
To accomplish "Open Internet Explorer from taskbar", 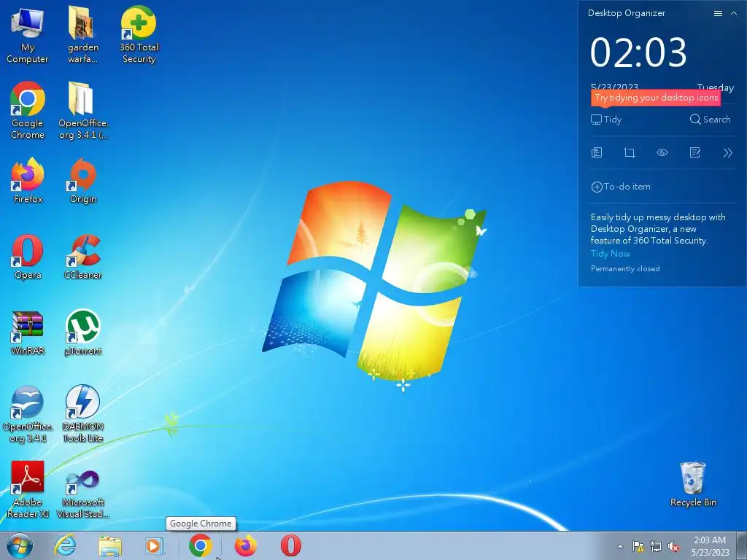I will (x=65, y=545).
